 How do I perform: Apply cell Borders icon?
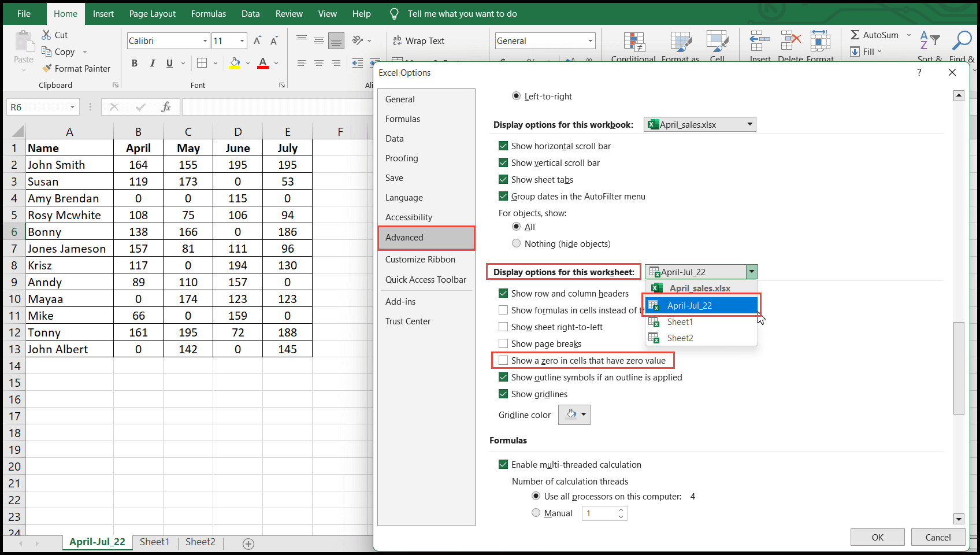(202, 63)
